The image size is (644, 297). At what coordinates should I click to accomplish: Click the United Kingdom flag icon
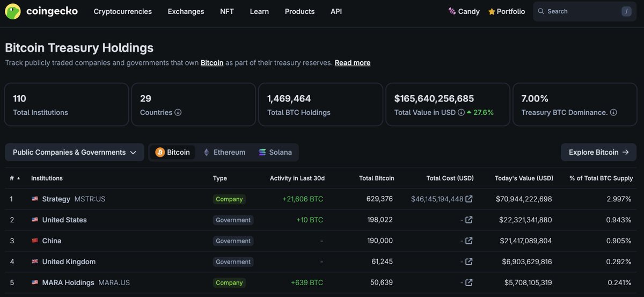(35, 262)
